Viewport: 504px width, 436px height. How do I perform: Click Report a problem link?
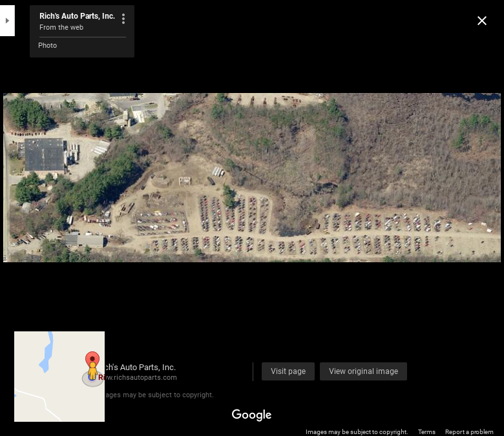tap(469, 432)
